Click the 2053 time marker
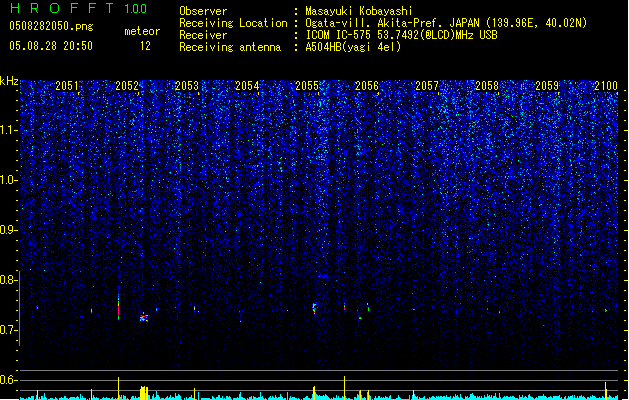Viewport: 629px width, 400px height. (187, 86)
